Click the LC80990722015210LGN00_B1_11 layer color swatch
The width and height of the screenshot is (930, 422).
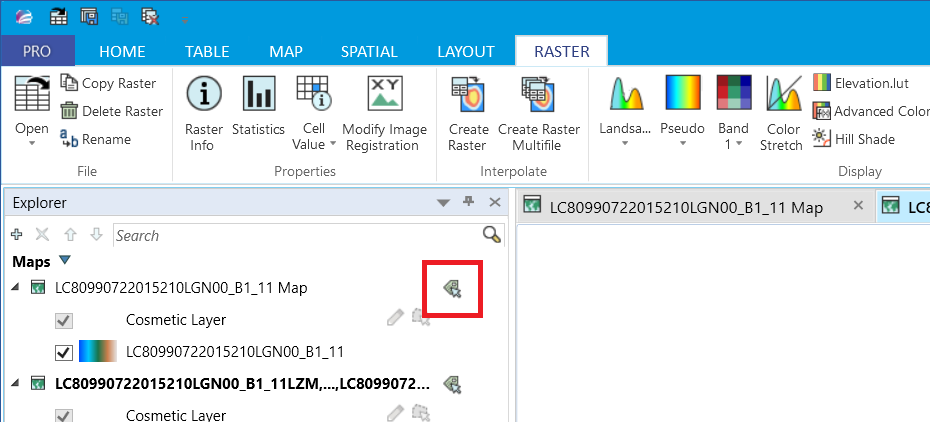click(x=98, y=351)
